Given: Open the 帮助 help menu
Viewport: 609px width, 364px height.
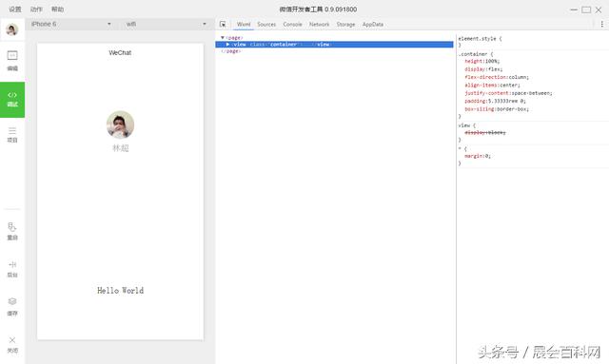Looking at the screenshot, I should point(57,9).
